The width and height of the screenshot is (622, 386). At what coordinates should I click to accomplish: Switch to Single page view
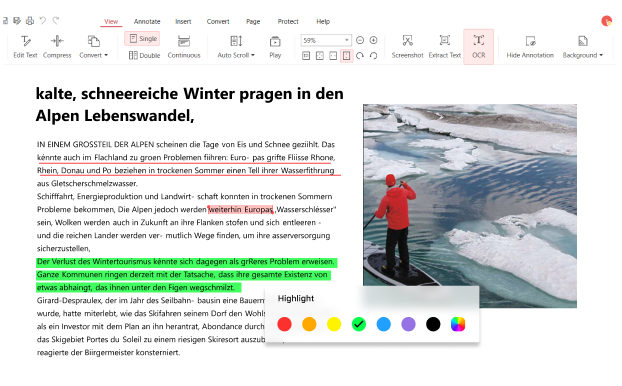click(142, 38)
